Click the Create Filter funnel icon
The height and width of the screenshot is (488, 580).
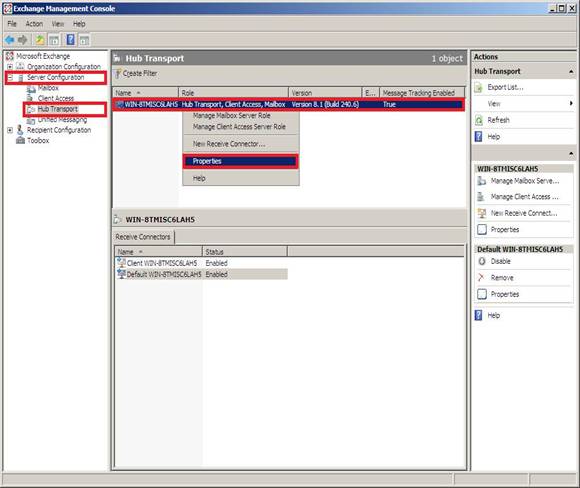coord(118,74)
